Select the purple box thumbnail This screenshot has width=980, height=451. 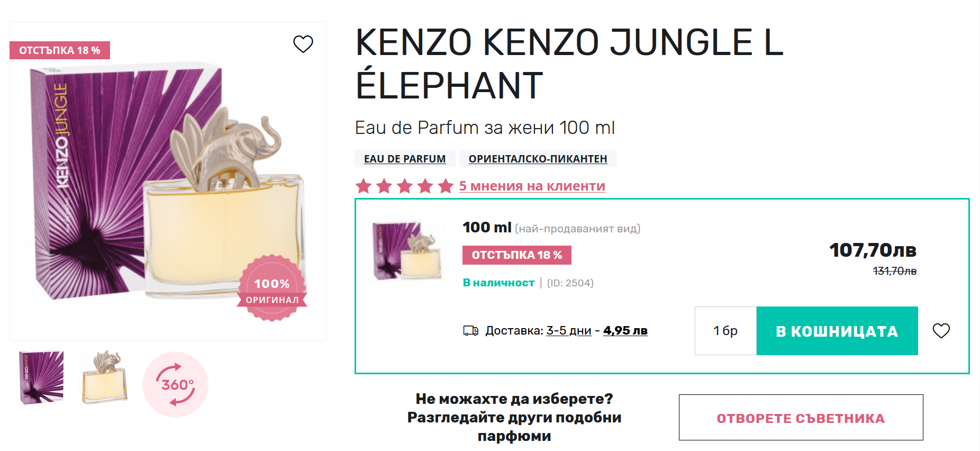tap(41, 377)
